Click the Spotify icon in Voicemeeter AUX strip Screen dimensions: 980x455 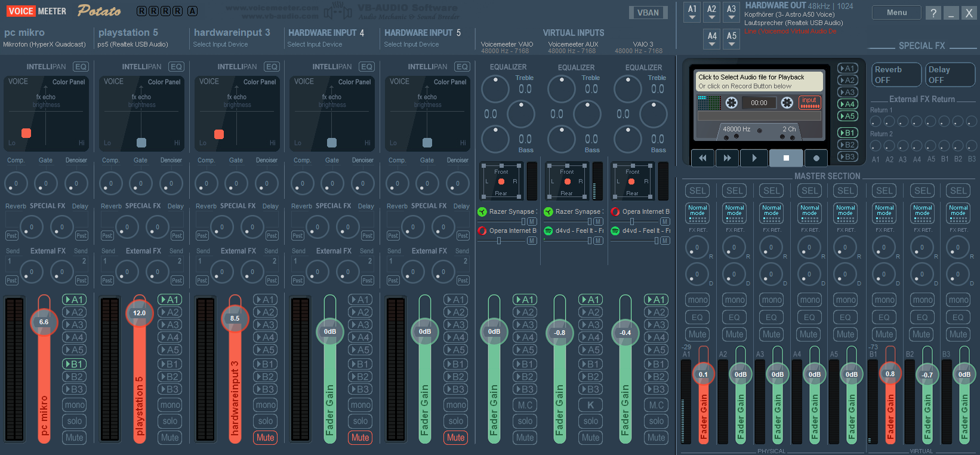tap(548, 230)
